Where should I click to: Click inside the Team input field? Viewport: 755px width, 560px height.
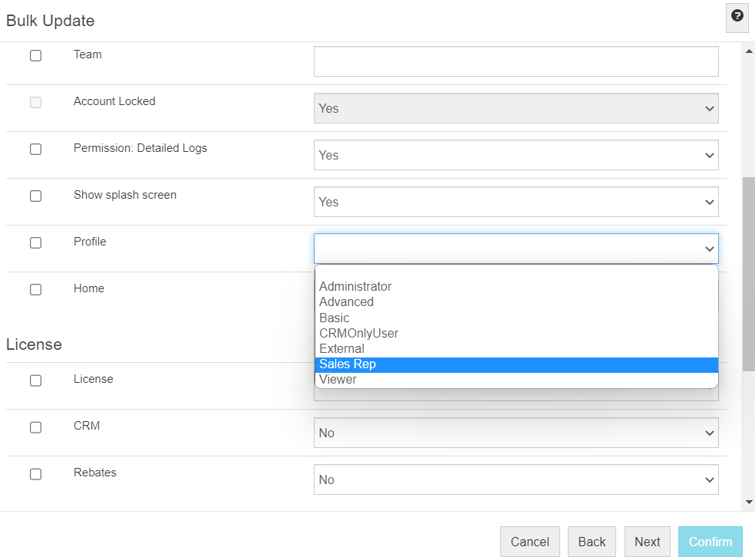tap(516, 61)
